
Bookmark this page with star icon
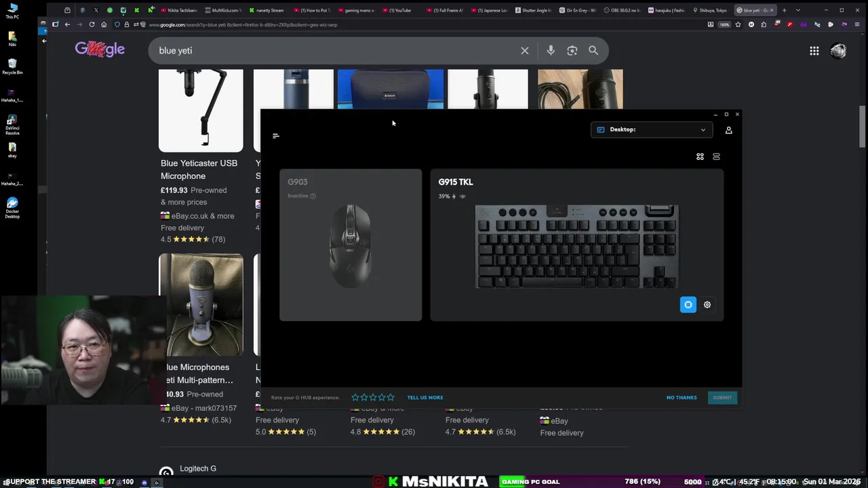738,24
